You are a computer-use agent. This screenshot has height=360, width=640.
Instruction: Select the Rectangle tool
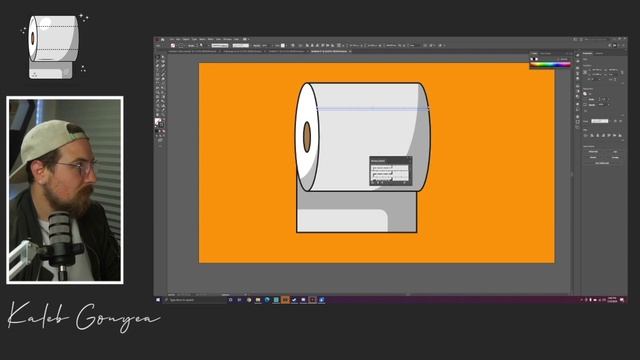[158, 75]
